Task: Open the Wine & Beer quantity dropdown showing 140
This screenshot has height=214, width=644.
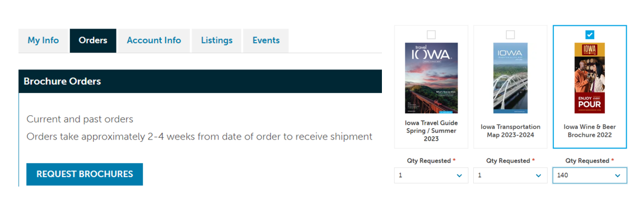Action: pos(590,175)
